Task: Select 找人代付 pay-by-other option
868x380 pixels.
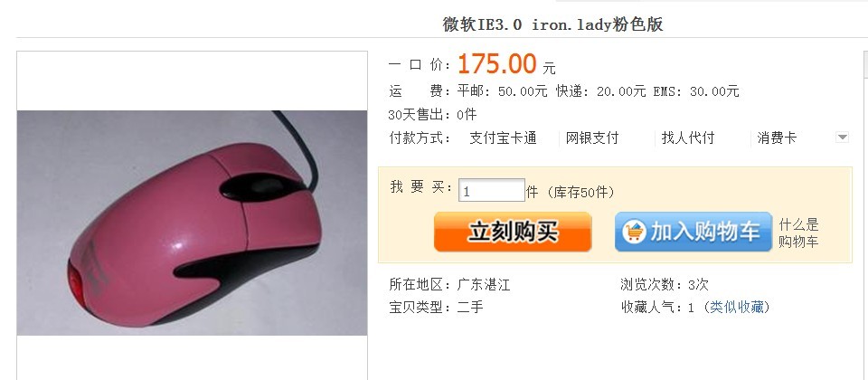Action: pyautogui.click(x=687, y=138)
